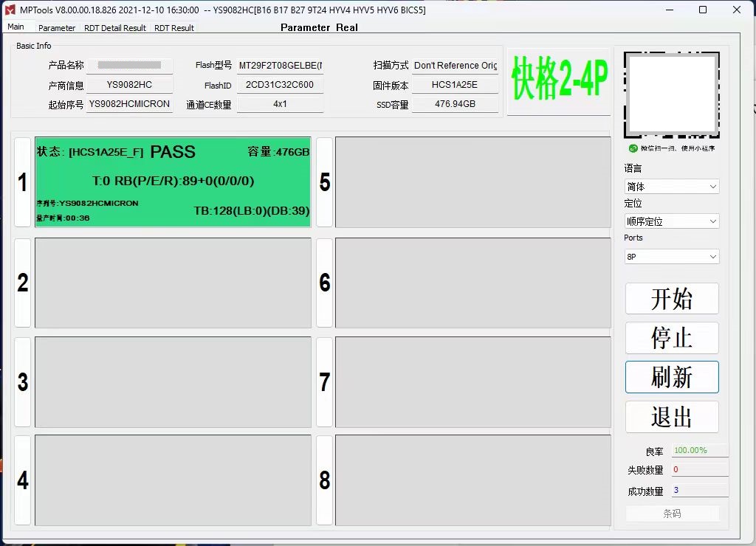Click the 固件版本 field showing HCS1A25E

455,85
